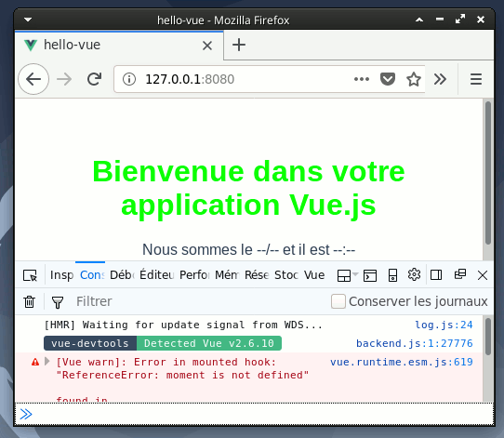This screenshot has height=438, width=504.
Task: Open the Débogueur devtools tab
Action: [x=122, y=275]
